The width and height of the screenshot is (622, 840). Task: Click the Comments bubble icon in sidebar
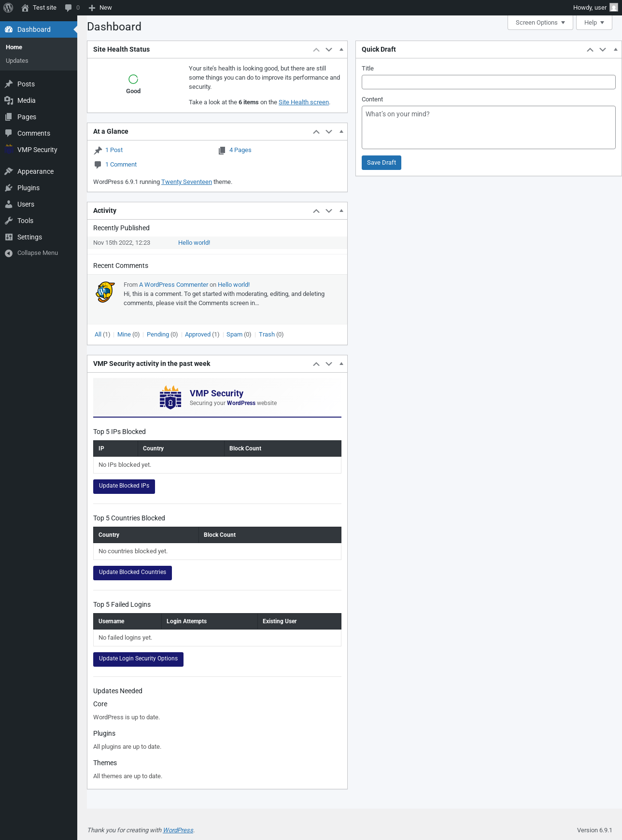tap(9, 133)
